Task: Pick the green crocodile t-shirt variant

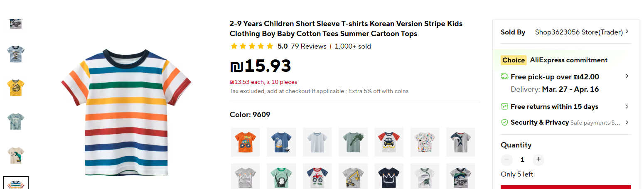Action: [x=353, y=142]
